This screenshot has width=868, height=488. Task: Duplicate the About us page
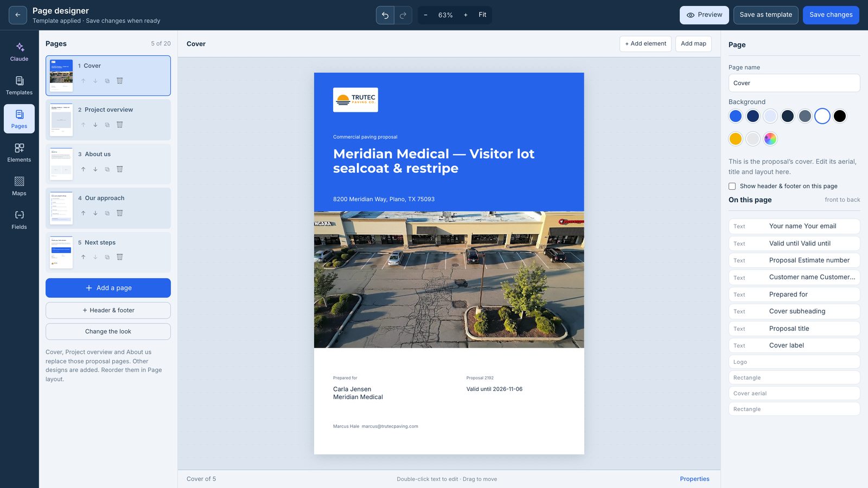(107, 169)
